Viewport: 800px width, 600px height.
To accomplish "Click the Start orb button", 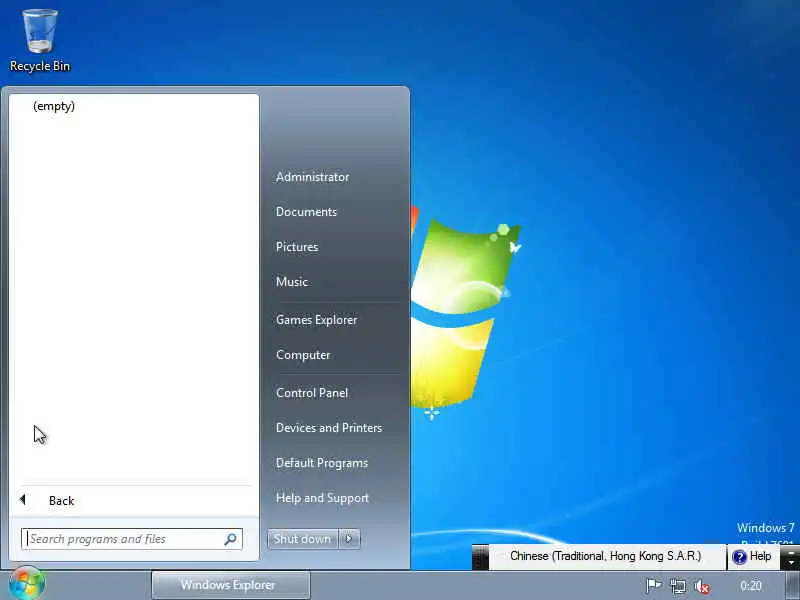I will click(x=27, y=584).
